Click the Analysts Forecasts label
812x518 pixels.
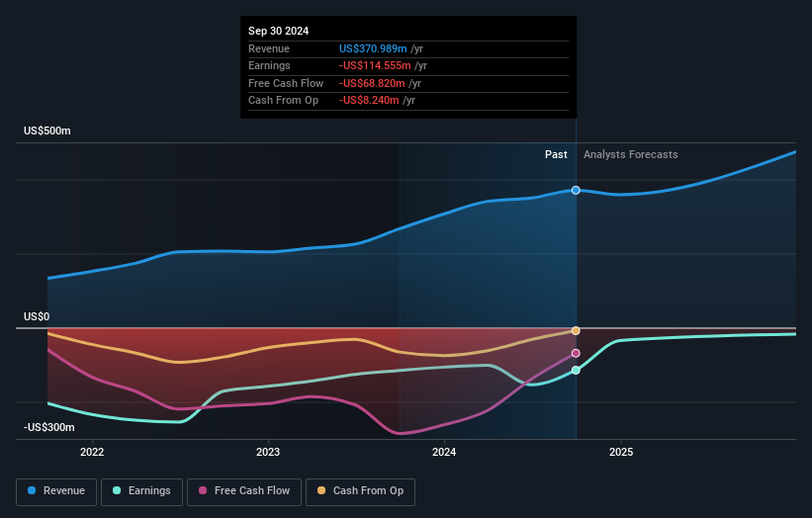coord(631,155)
